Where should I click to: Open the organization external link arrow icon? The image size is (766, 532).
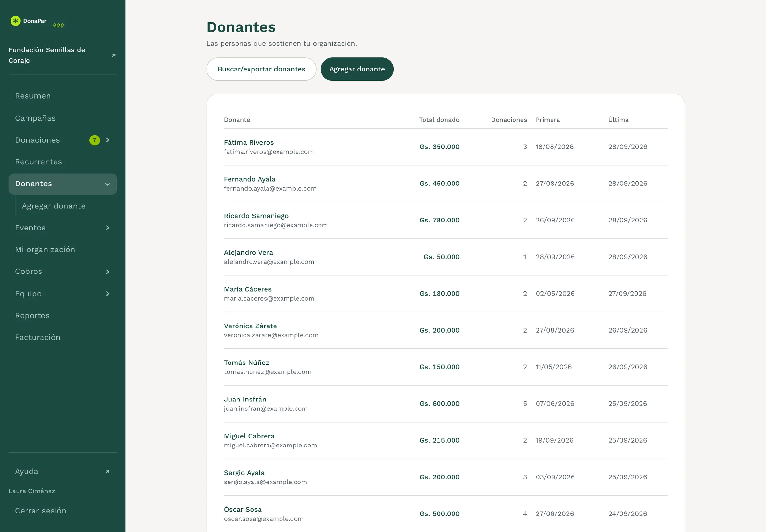(113, 55)
